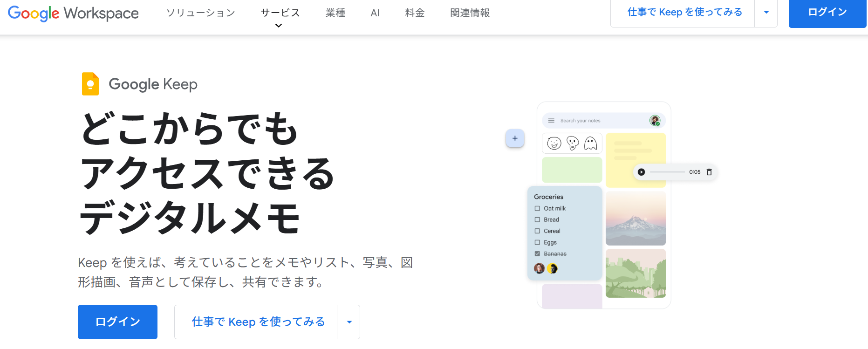
Task: Click second collaborator avatar with yellow background
Action: point(553,268)
